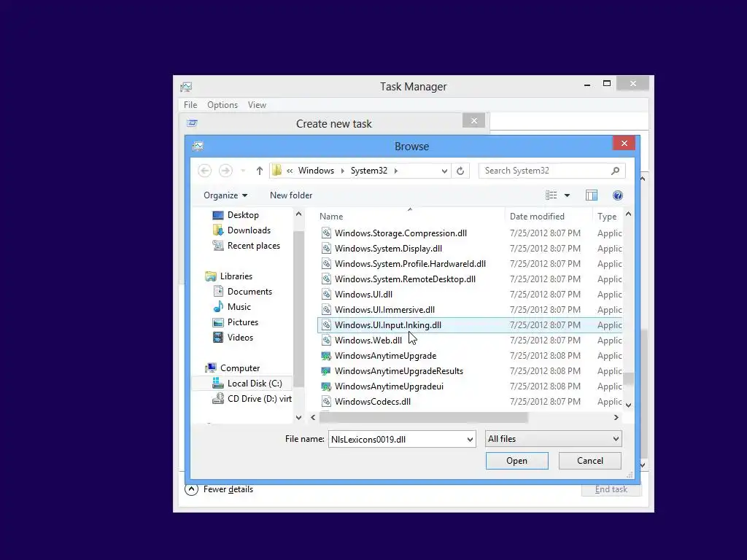This screenshot has height=560, width=747.
Task: Select the Pictures library icon
Action: (x=218, y=322)
